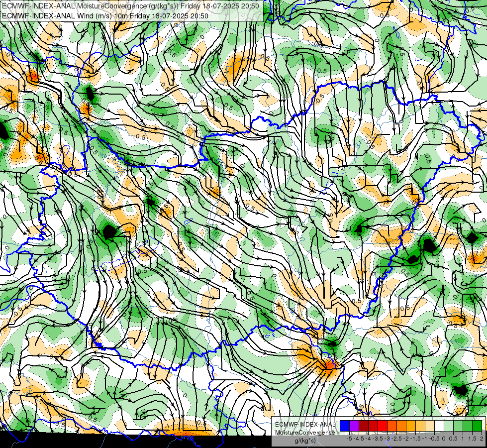Screen dimensions: 487x448
Task: Click the pale peach legend swatch (-1 to -0.5)
Action: point(429,426)
